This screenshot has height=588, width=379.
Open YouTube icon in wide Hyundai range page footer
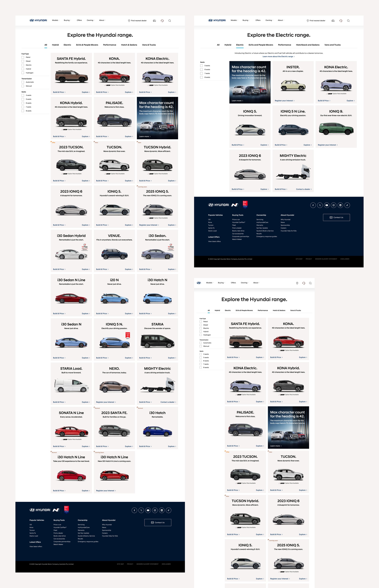click(148, 510)
